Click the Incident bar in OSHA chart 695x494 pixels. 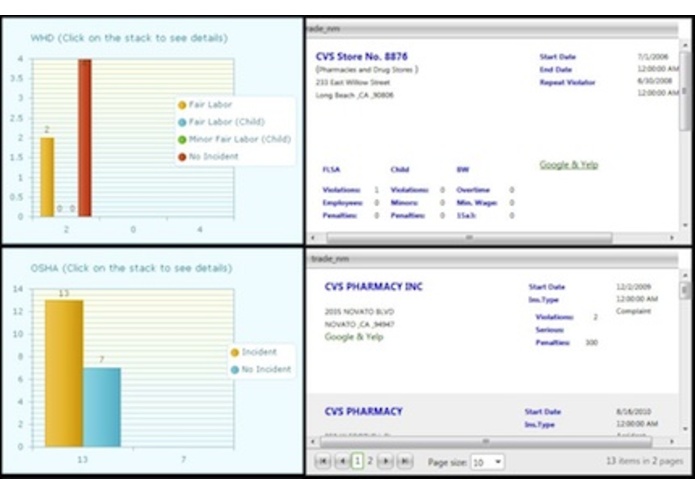click(64, 373)
